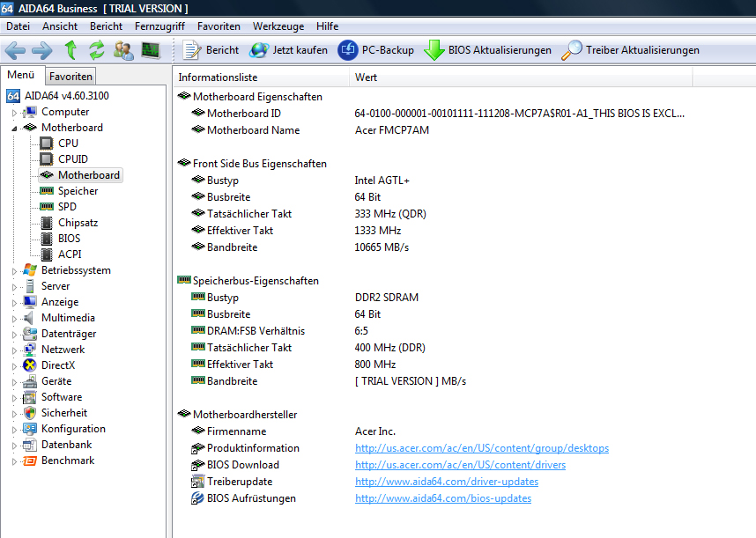Expand the Computer tree node
The height and width of the screenshot is (538, 756).
click(x=14, y=113)
